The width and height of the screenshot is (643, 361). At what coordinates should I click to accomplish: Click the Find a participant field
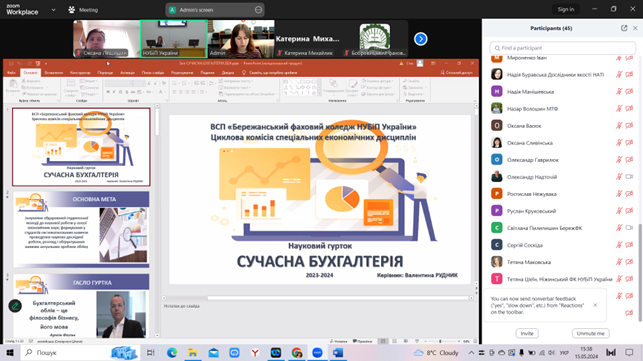(x=563, y=48)
